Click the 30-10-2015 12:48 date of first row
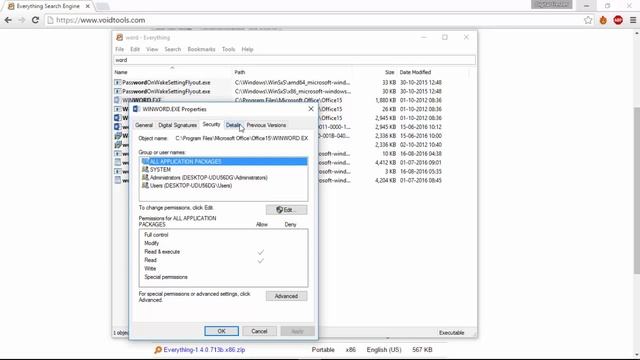640x360 pixels. click(x=420, y=82)
